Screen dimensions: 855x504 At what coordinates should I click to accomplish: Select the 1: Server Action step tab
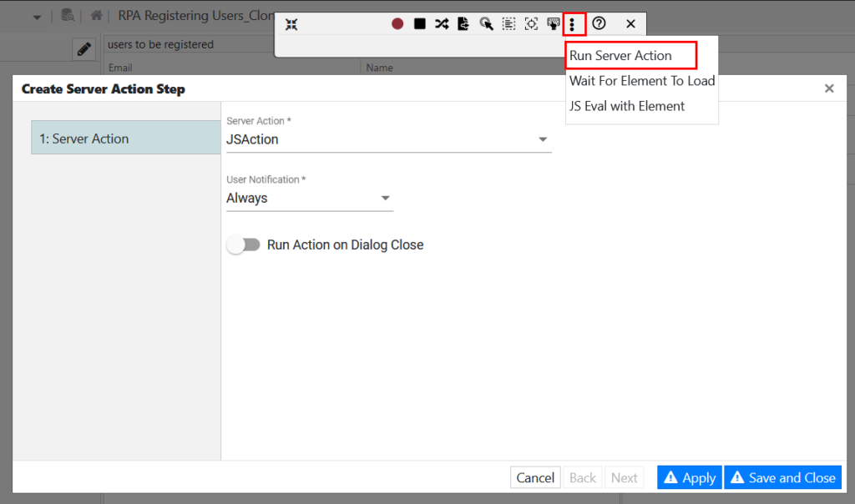coord(126,139)
